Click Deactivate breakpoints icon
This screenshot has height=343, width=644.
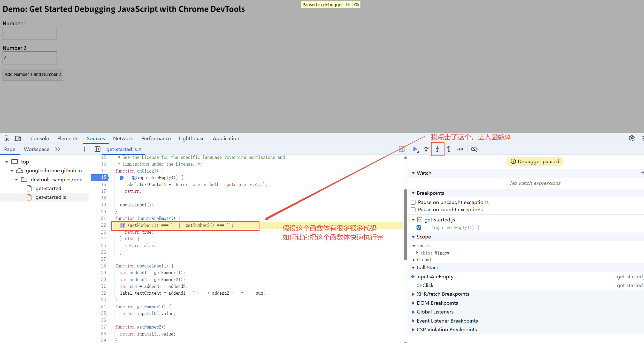click(x=474, y=149)
